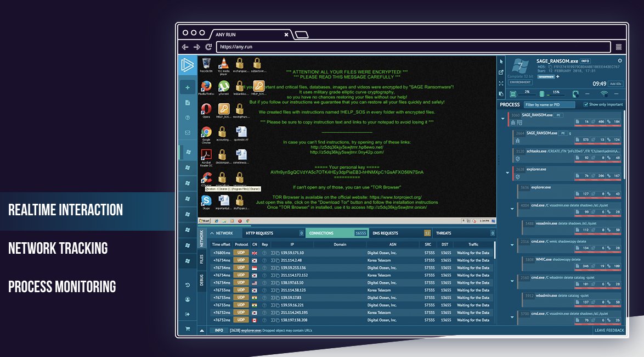The height and width of the screenshot is (357, 644).
Task: Expand the bottom INFO bar with the arrow
Action: (202, 330)
